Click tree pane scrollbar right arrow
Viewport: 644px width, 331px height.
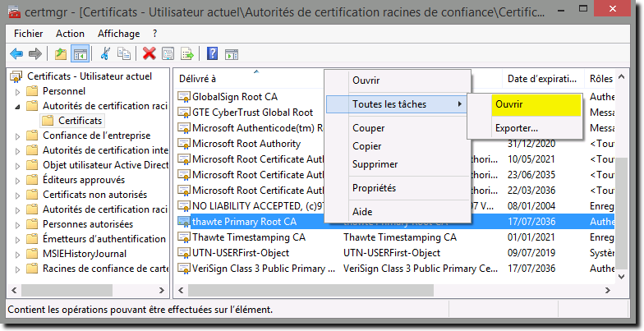[x=161, y=291]
